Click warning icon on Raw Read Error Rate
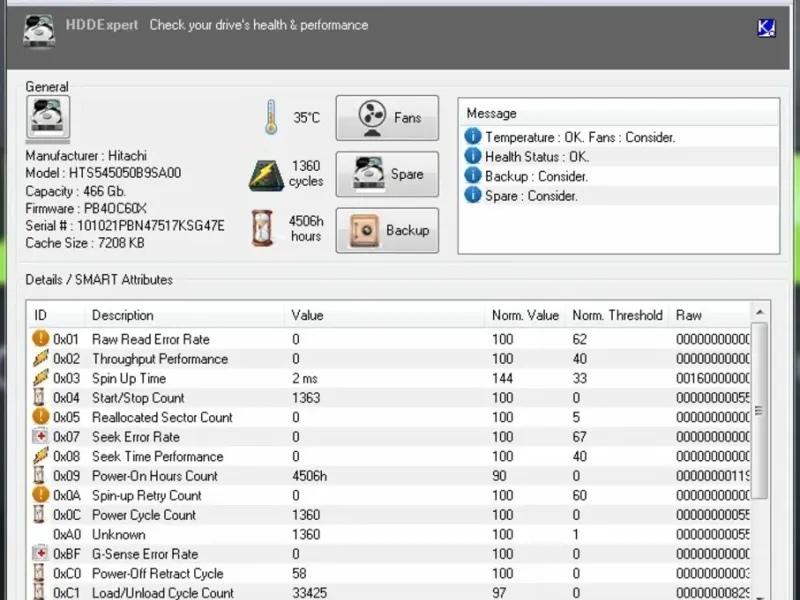Screen dimensions: 800x600 coord(40,338)
